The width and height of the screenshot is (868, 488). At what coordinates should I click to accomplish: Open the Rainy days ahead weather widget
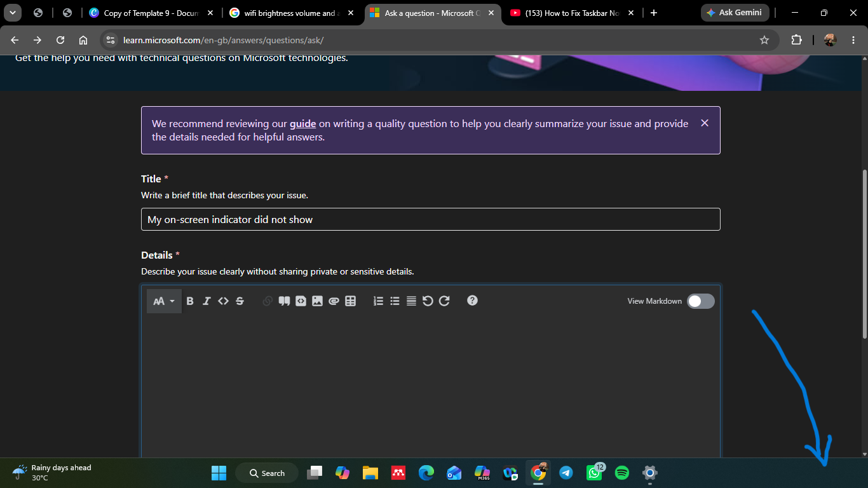(52, 473)
